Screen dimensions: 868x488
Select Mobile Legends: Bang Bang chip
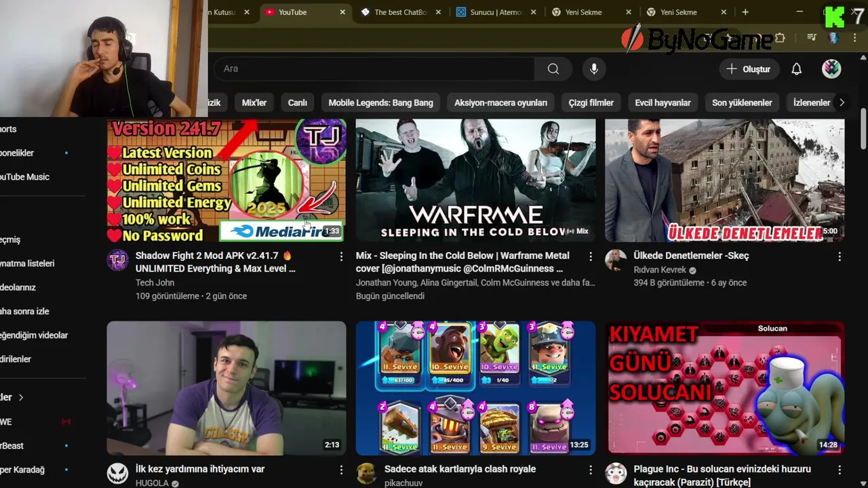click(x=380, y=102)
